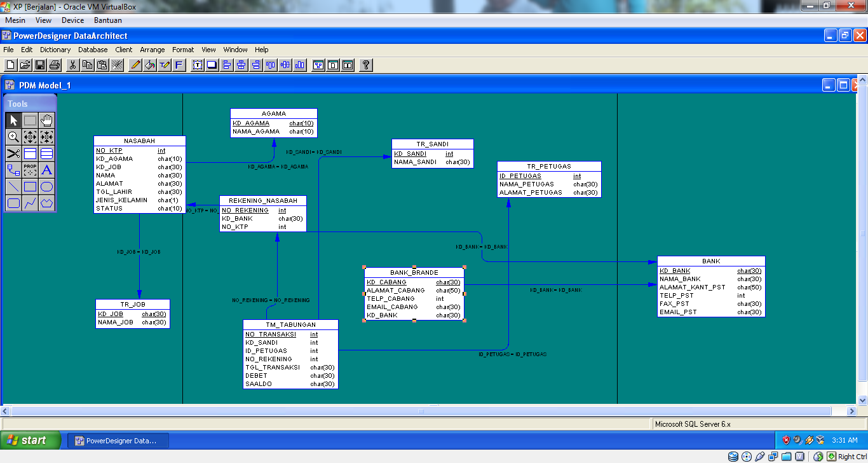Select the Polyline drawing tool
Image resolution: width=868 pixels, height=463 pixels.
pos(30,203)
